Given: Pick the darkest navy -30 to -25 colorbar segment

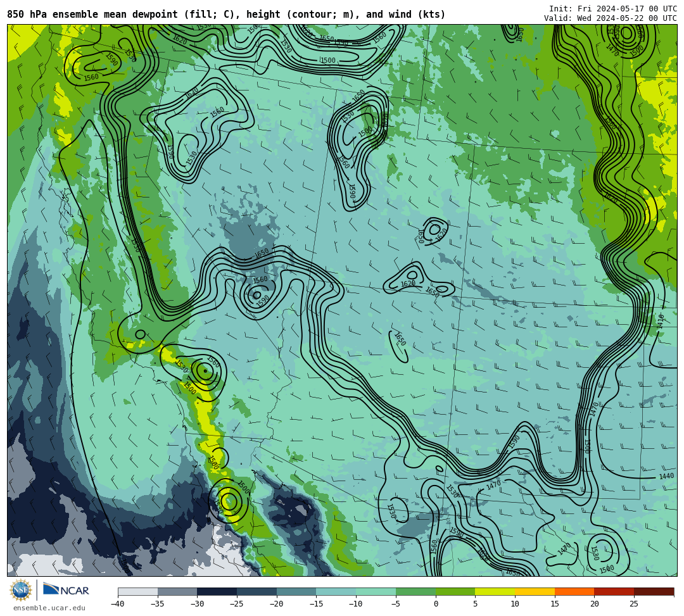Looking at the screenshot, I should [217, 591].
